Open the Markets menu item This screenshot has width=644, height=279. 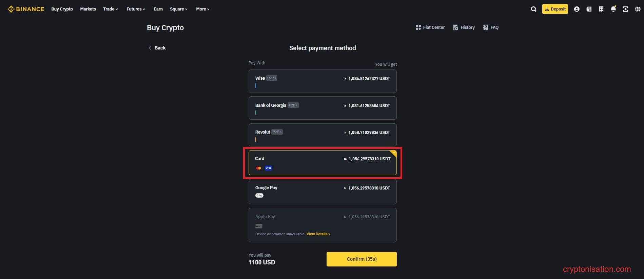(88, 9)
